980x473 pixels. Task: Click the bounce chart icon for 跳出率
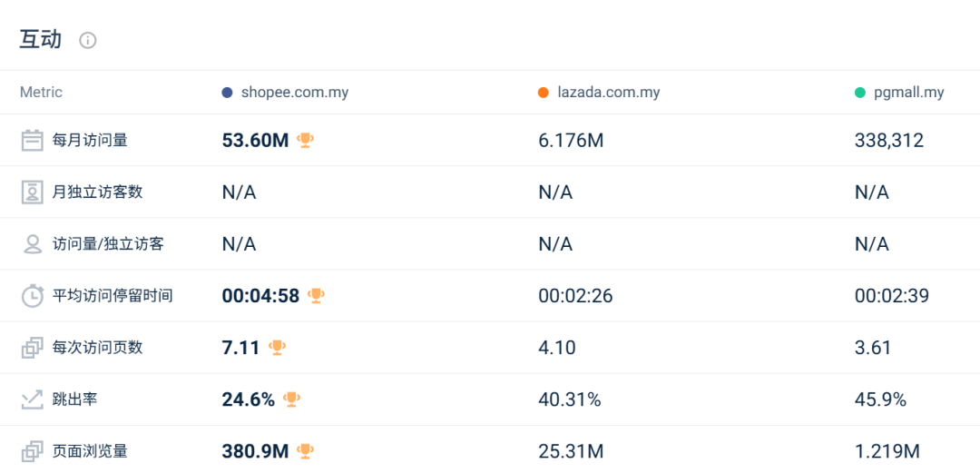click(33, 399)
